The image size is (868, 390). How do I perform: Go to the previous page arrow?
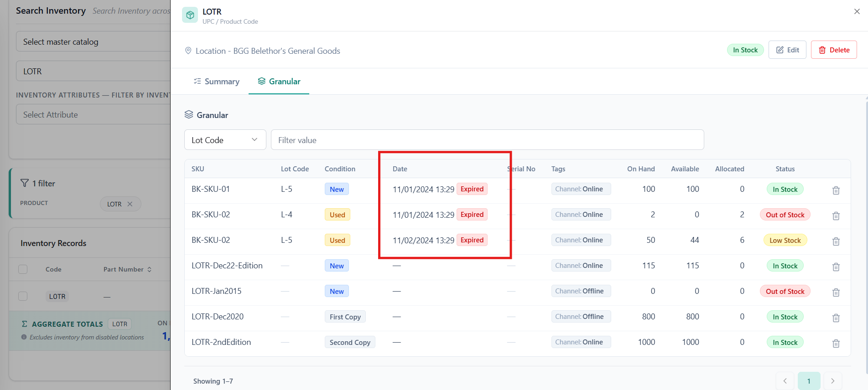click(x=785, y=381)
